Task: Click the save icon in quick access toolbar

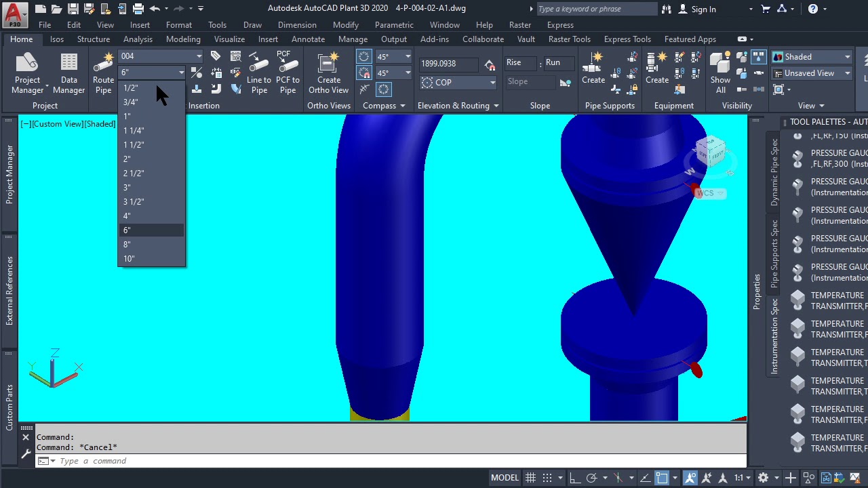Action: 73,9
